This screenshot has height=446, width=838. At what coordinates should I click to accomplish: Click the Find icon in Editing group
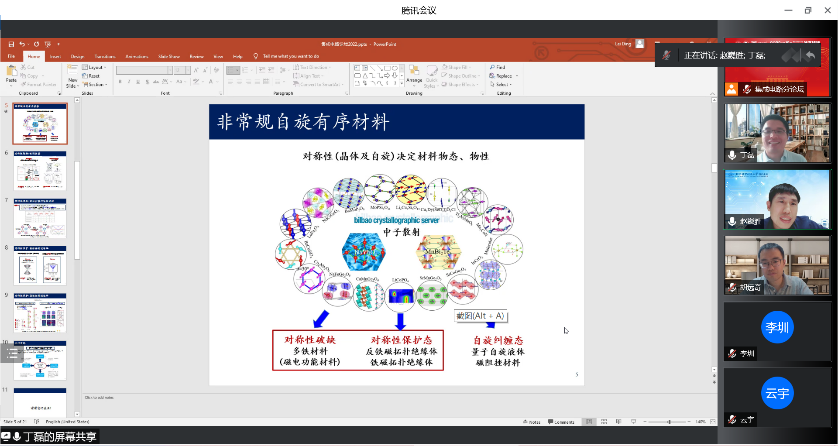(x=500, y=67)
